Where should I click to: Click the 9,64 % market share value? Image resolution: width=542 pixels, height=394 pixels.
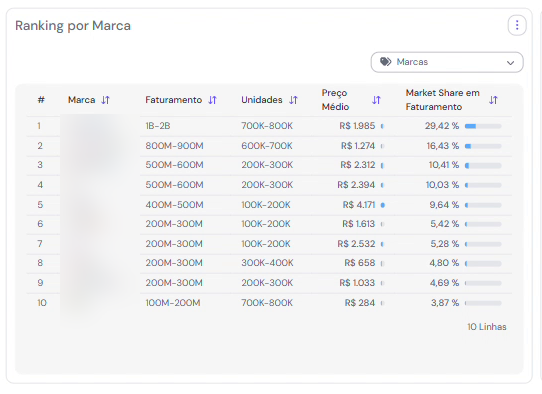pyautogui.click(x=444, y=205)
